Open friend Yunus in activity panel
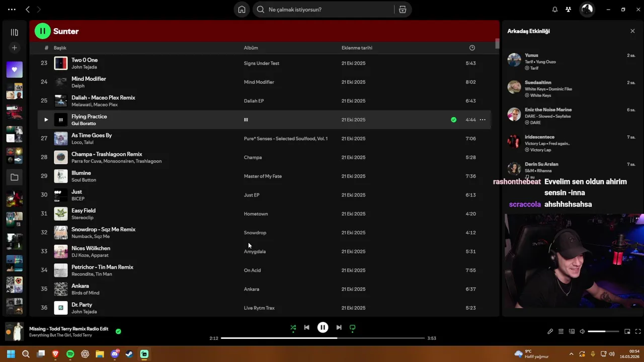Screen dimensions: 644x362 [x=531, y=55]
